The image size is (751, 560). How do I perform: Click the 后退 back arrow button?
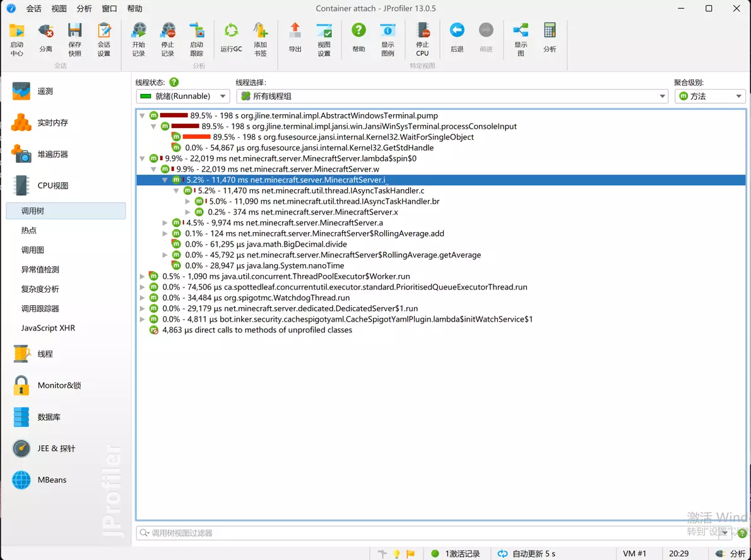[457, 38]
